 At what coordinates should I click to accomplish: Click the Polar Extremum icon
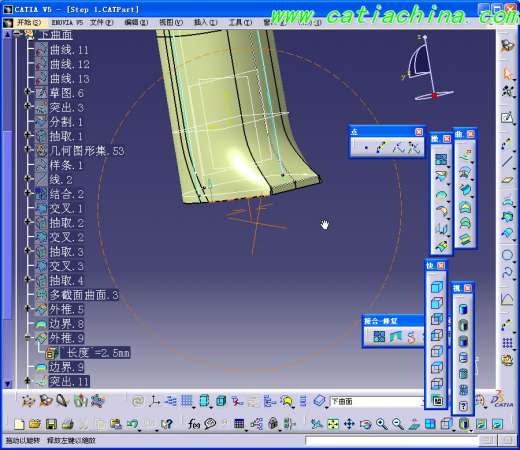point(414,147)
